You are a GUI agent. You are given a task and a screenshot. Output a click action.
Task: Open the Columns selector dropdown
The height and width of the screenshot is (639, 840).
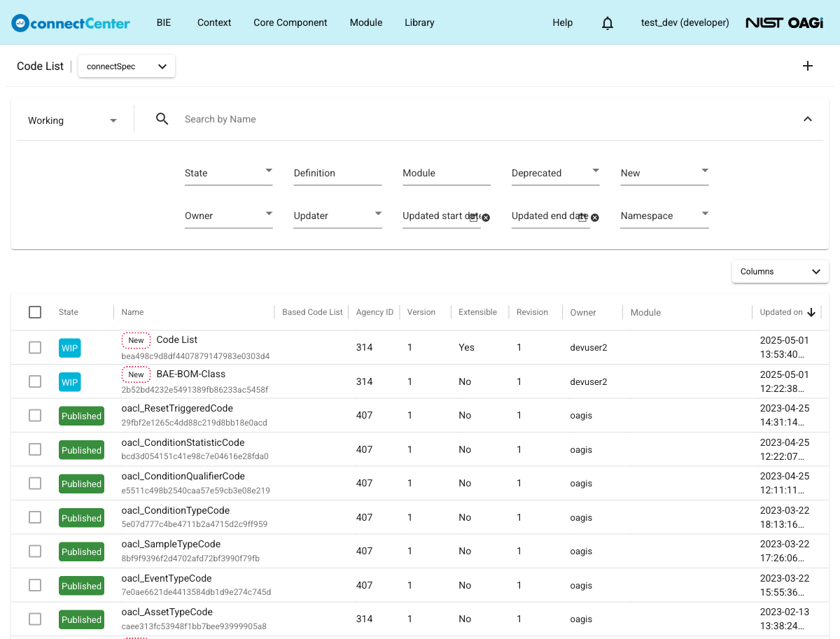tap(780, 272)
